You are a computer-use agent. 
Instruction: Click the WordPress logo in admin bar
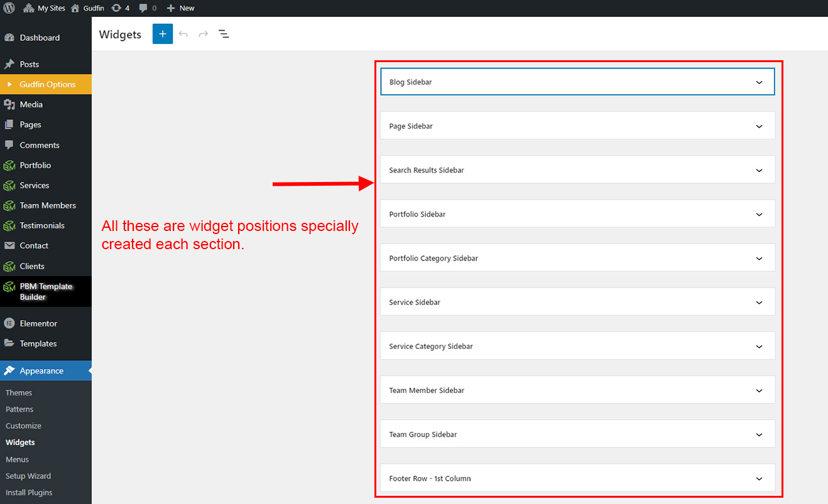9,8
